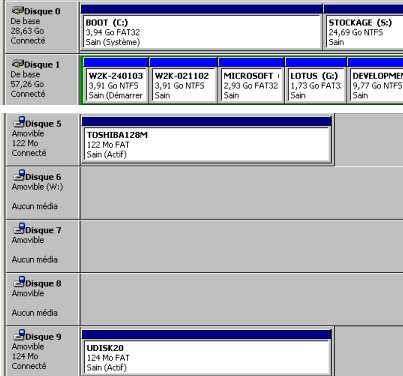This screenshot has height=376, width=403.
Task: Click the empty area of Disque 7
Action: [241, 246]
